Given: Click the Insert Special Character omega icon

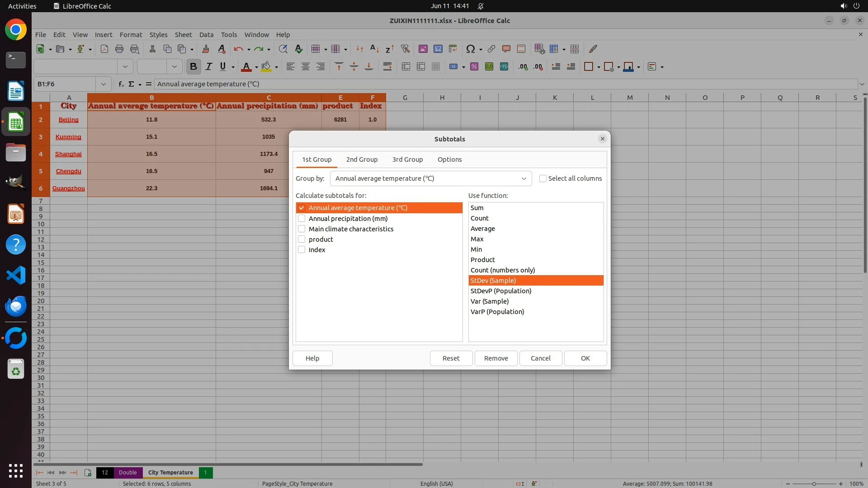Looking at the screenshot, I should click(470, 49).
